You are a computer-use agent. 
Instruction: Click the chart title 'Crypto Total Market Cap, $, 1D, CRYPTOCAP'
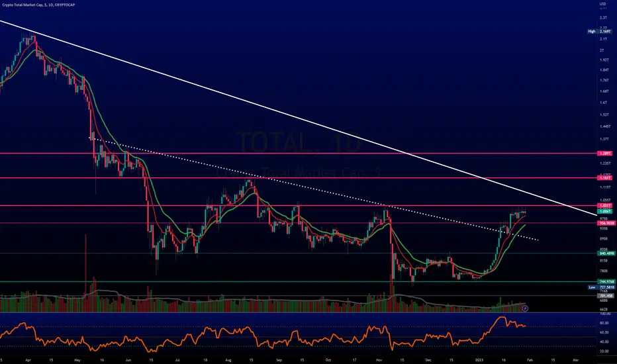[38, 5]
